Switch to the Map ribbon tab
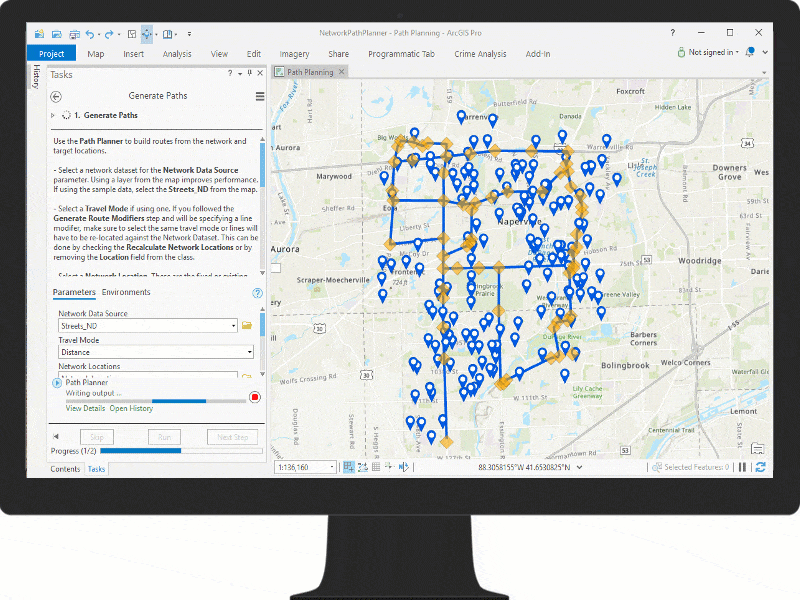This screenshot has height=600, width=800. [x=95, y=54]
